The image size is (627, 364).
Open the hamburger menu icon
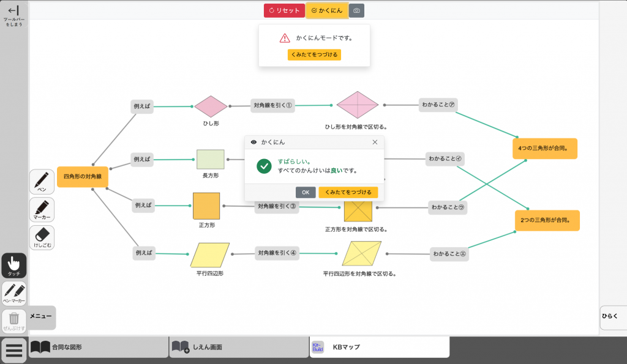point(13,351)
